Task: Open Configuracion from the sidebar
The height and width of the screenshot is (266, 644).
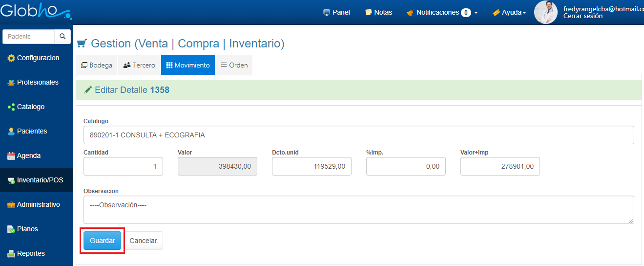Action: (38, 58)
